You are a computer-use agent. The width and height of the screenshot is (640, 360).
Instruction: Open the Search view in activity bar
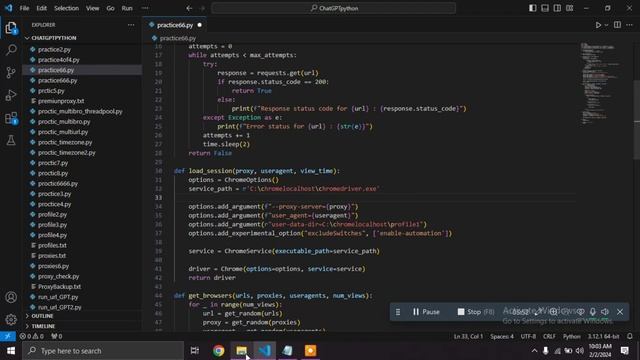point(11,50)
